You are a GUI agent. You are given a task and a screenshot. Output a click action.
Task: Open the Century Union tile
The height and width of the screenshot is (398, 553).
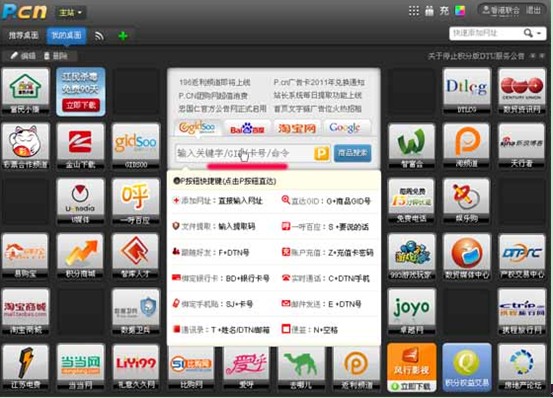click(x=522, y=91)
